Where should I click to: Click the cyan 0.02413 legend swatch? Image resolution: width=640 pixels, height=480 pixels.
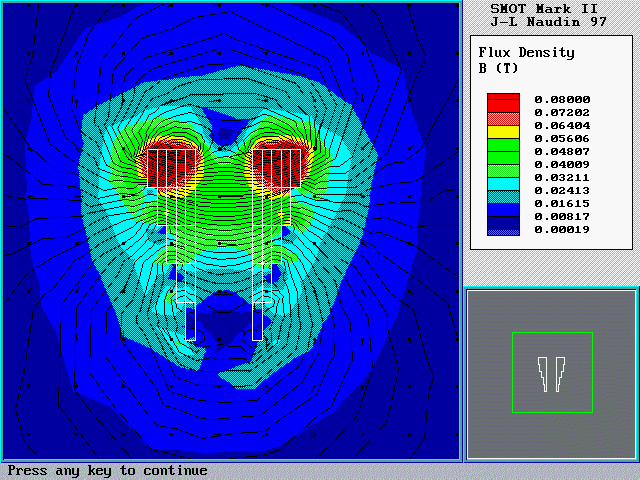tap(503, 184)
